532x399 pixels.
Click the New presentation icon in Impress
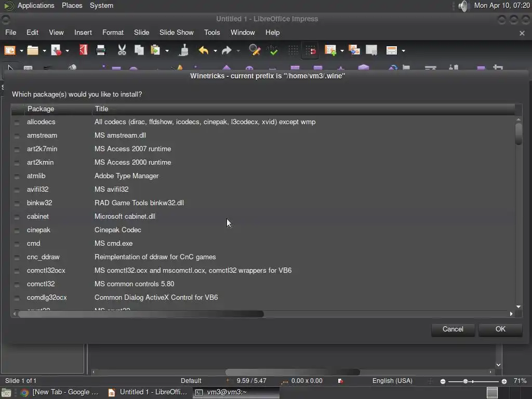[x=9, y=50]
